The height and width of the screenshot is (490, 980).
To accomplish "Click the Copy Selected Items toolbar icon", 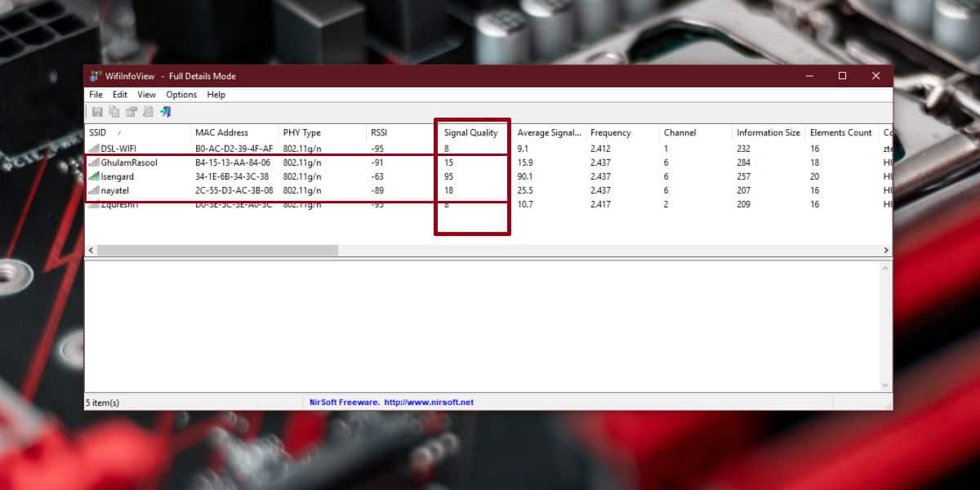I will click(114, 112).
